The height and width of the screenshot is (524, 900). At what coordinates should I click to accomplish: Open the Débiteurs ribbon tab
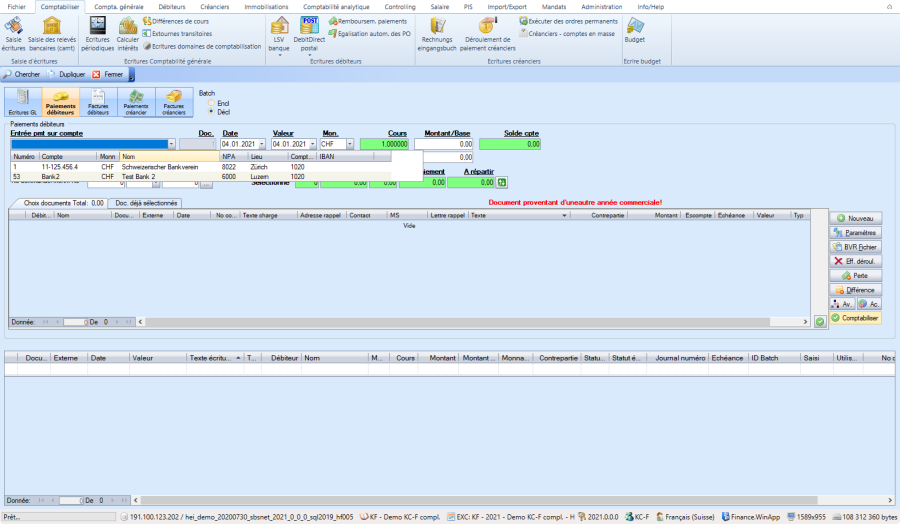(171, 6)
